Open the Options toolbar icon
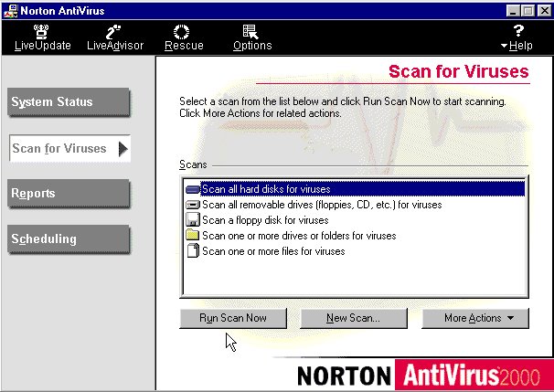 coord(251,30)
